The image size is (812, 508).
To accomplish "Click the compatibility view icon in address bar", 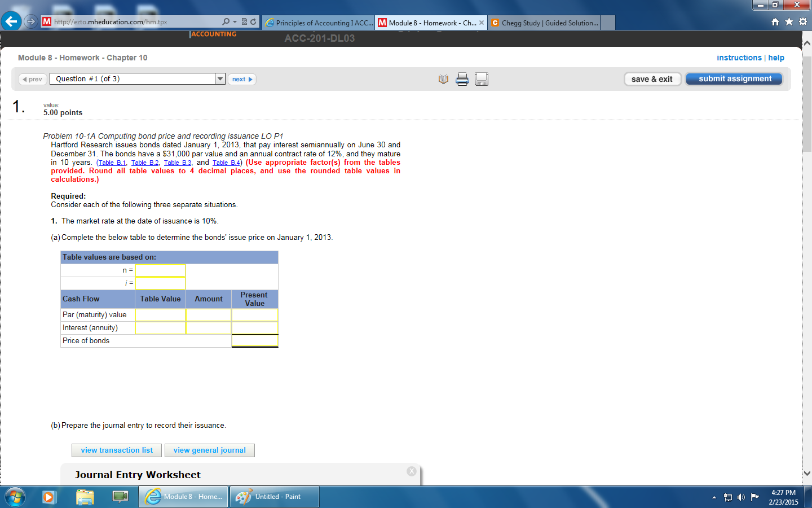I will [244, 21].
